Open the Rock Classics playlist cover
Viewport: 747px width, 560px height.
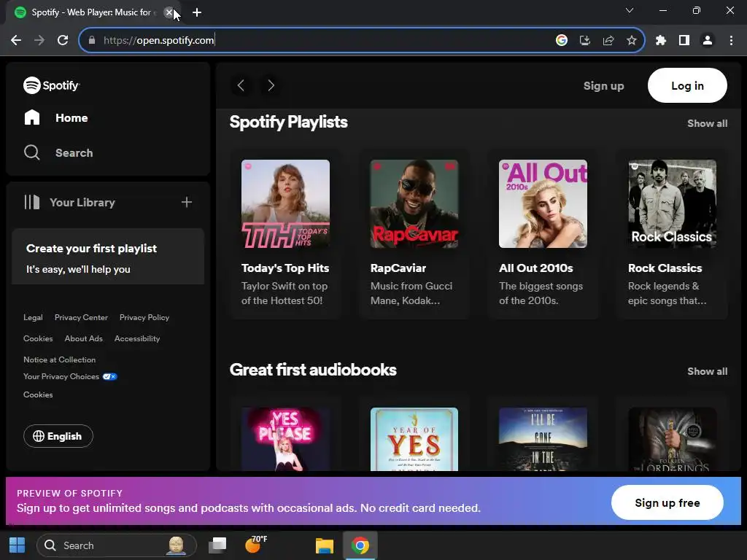[672, 204]
